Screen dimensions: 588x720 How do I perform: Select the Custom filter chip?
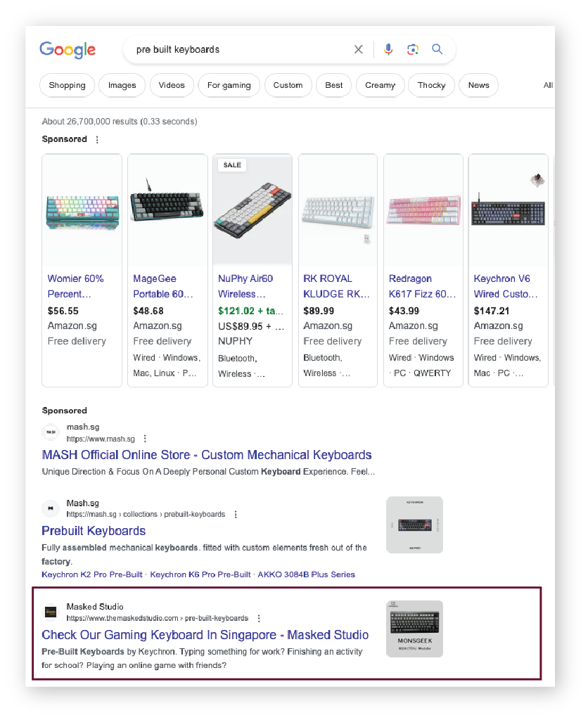point(288,85)
